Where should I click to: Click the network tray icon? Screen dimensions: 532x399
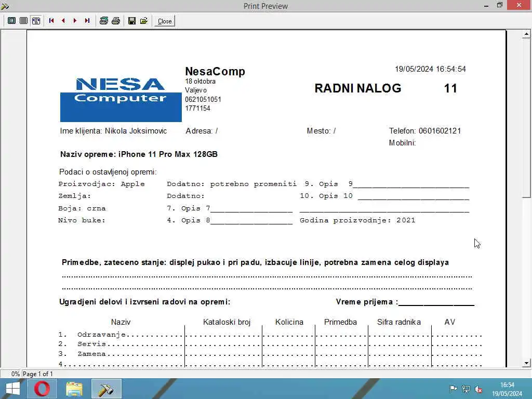click(x=466, y=389)
